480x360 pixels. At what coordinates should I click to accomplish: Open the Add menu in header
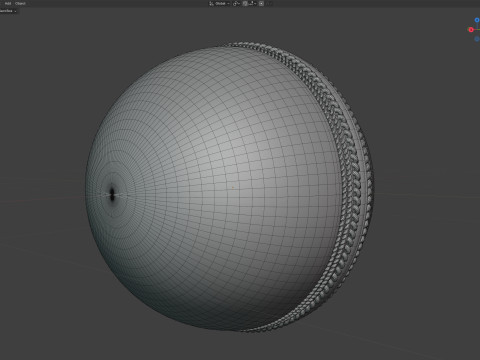(8, 3)
